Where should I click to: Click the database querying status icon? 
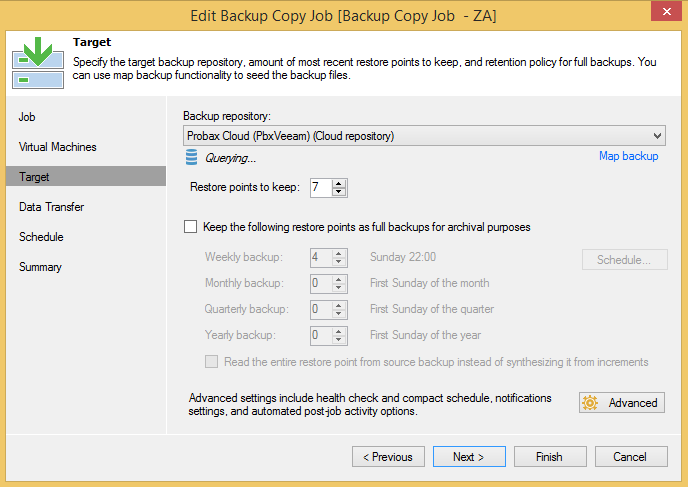pos(191,157)
